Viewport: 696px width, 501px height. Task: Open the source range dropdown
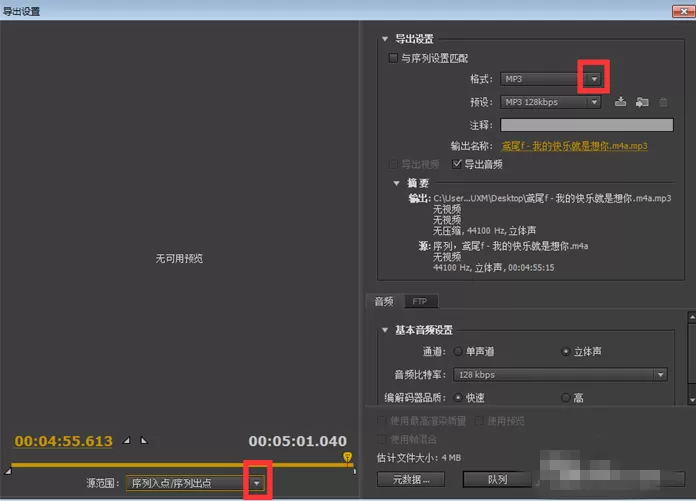[195, 483]
